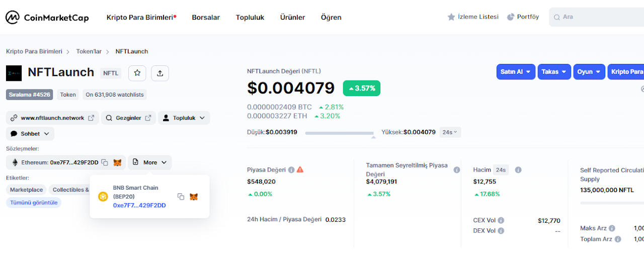Open Satın Al dropdown button
This screenshot has height=257, width=644.
pos(516,72)
